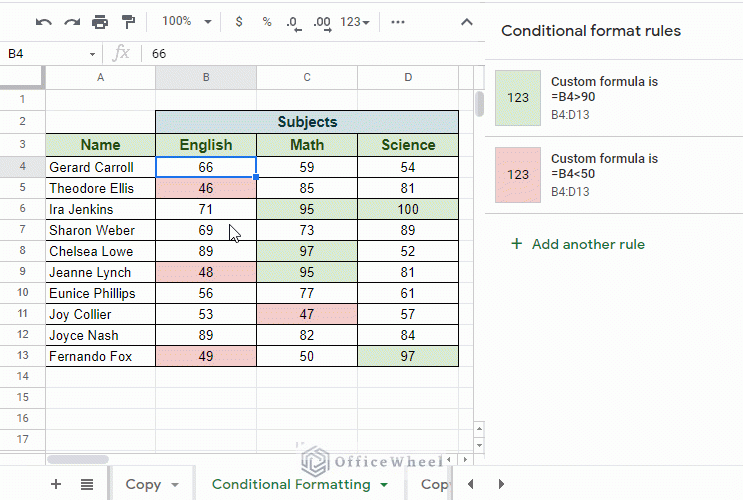Image resolution: width=743 pixels, height=500 pixels.
Task: Select Eunice Phillips' Science score 61
Action: [408, 293]
